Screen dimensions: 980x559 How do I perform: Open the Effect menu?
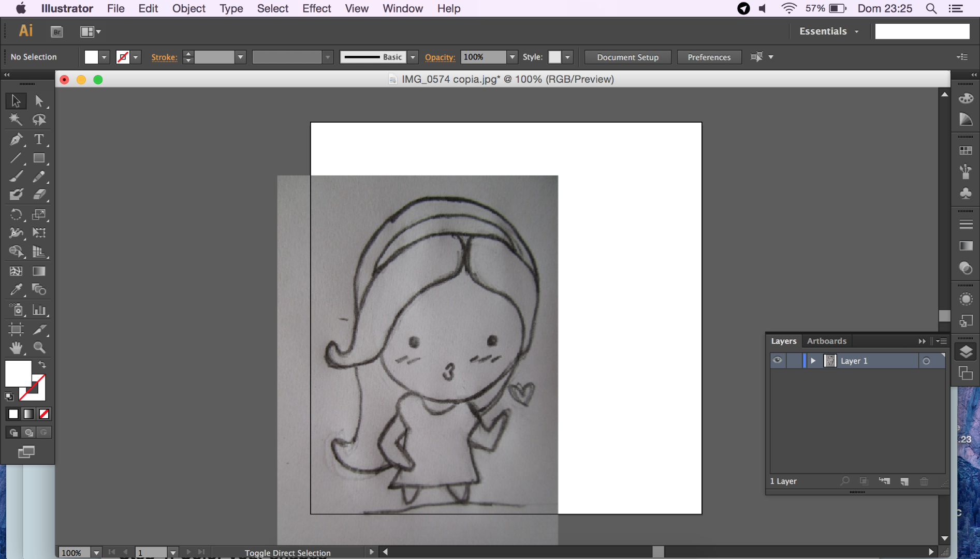(x=316, y=8)
